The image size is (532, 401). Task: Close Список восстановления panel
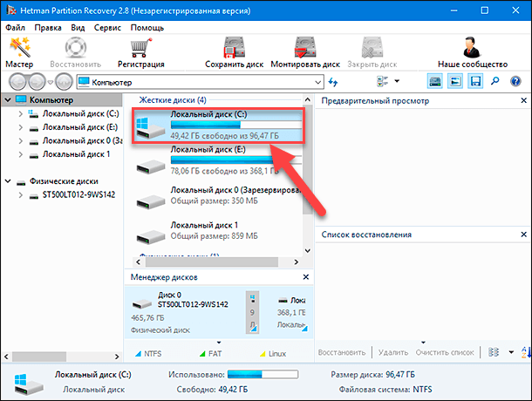[x=523, y=234]
